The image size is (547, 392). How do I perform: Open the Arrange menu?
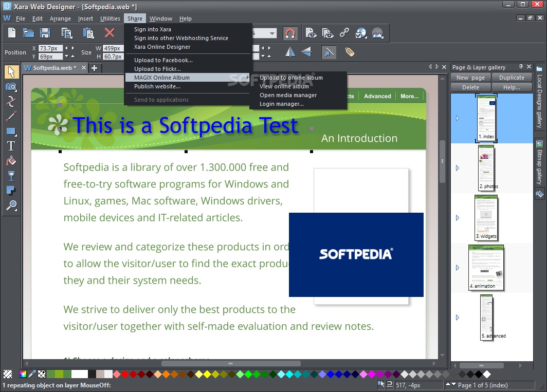60,18
